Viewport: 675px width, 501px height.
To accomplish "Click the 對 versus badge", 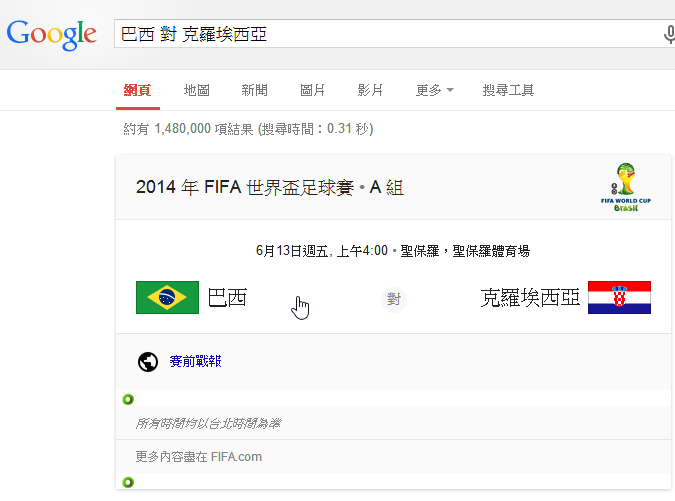I will point(393,299).
